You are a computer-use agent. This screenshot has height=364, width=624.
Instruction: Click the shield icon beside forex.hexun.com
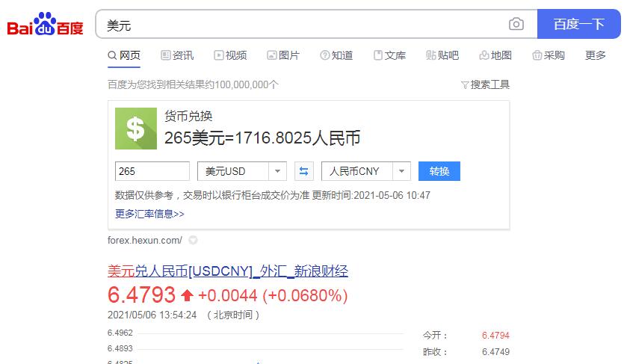click(193, 240)
